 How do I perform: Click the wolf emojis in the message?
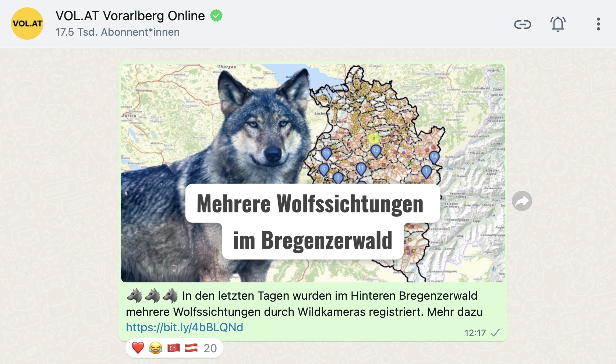(x=152, y=296)
